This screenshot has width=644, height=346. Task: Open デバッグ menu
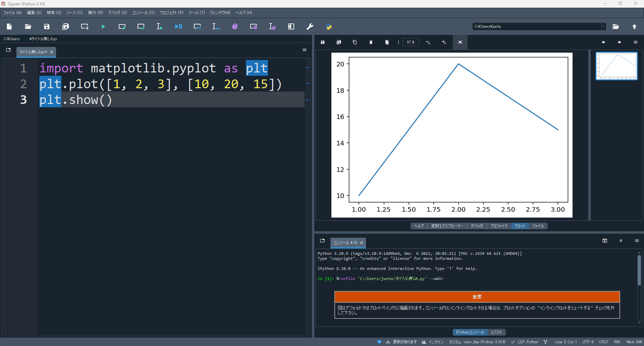(118, 13)
